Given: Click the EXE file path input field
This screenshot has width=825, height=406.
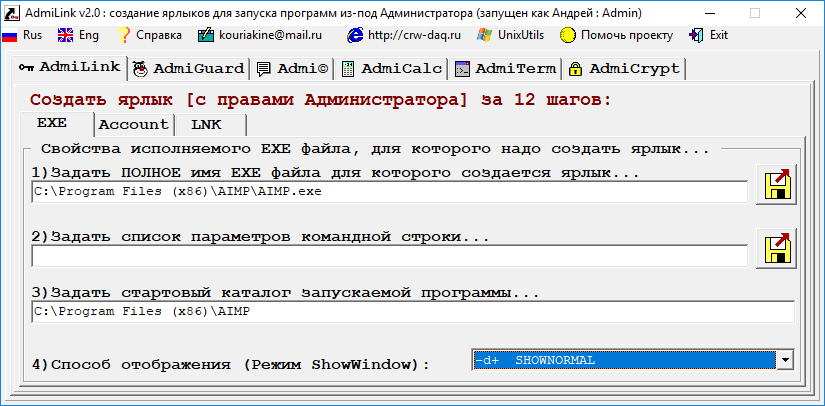Looking at the screenshot, I should coord(389,192).
